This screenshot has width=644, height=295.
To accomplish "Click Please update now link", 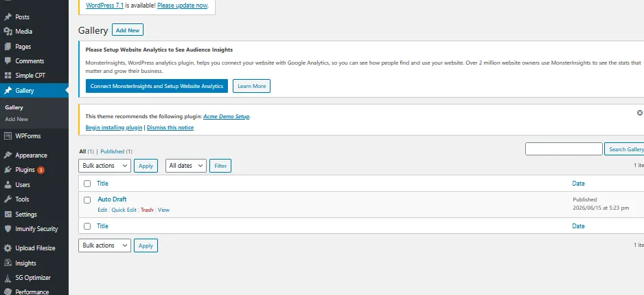I will [183, 6].
